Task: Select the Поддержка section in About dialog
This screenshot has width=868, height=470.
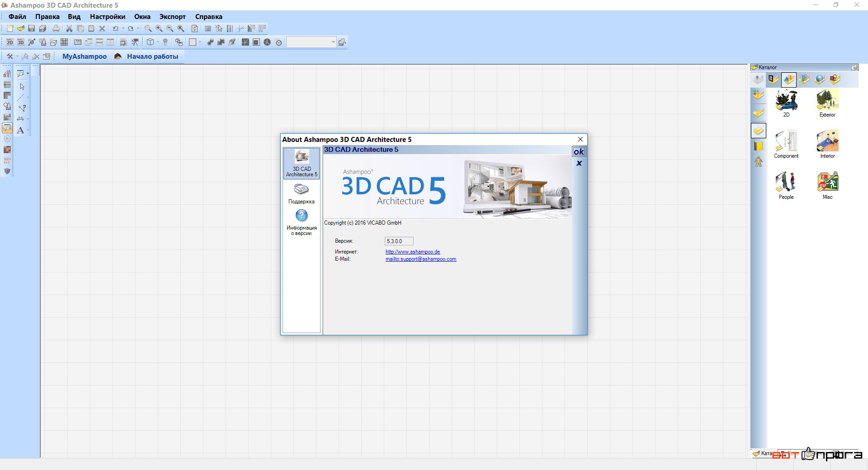Action: click(x=302, y=193)
